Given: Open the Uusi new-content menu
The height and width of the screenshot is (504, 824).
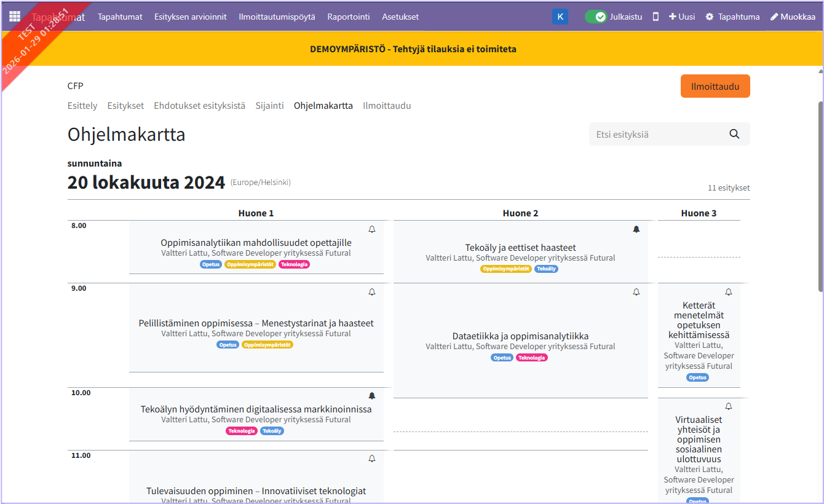Looking at the screenshot, I should [682, 17].
